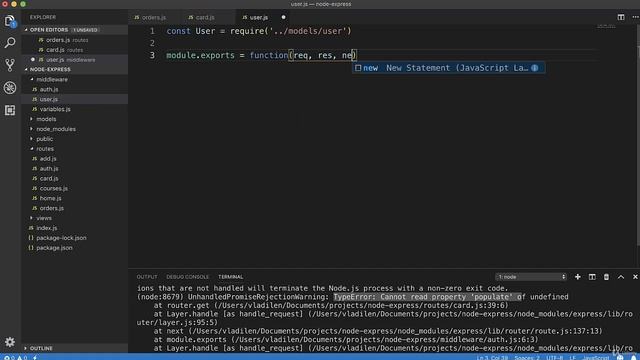This screenshot has width=640, height=360.
Task: Close the terminal panel
Action: click(635, 277)
